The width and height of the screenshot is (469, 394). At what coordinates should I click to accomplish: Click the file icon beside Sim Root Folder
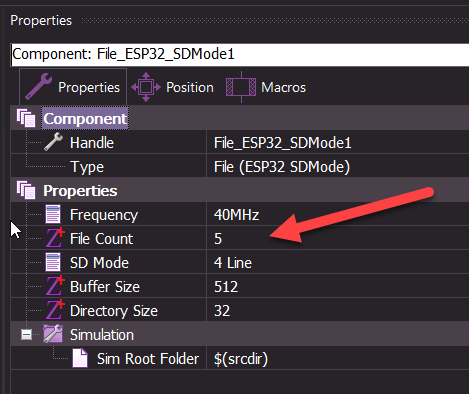click(80, 358)
